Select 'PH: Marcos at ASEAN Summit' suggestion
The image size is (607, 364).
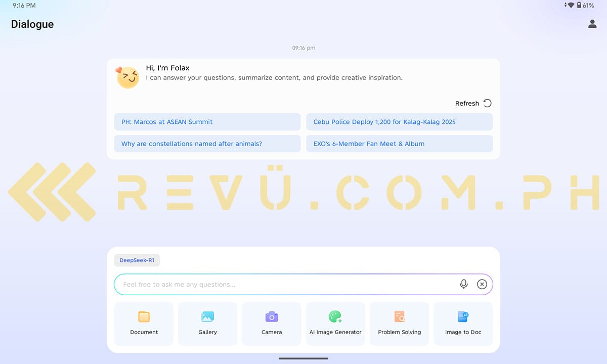tap(207, 122)
